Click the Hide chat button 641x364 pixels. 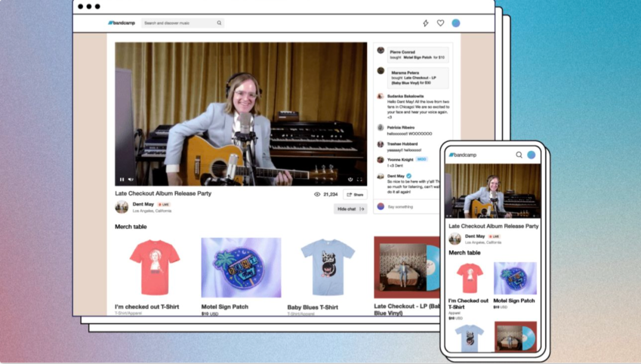pyautogui.click(x=350, y=209)
